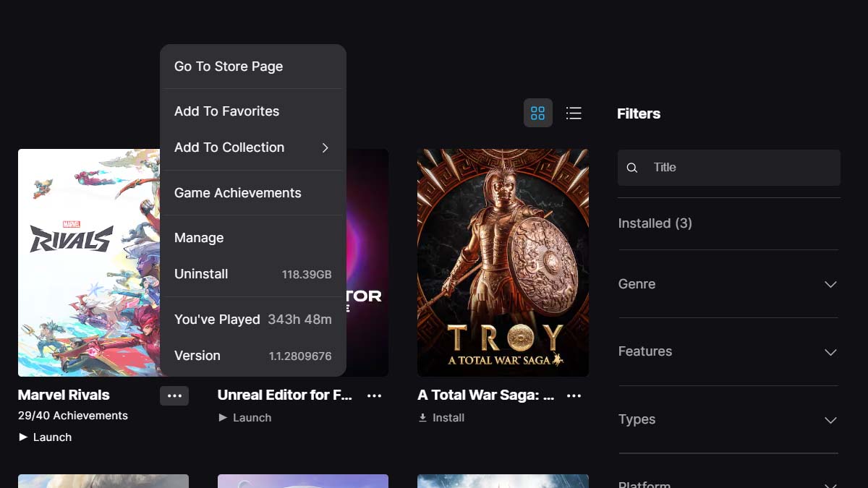
Task: Toggle the Installed (3) filter
Action: point(655,223)
